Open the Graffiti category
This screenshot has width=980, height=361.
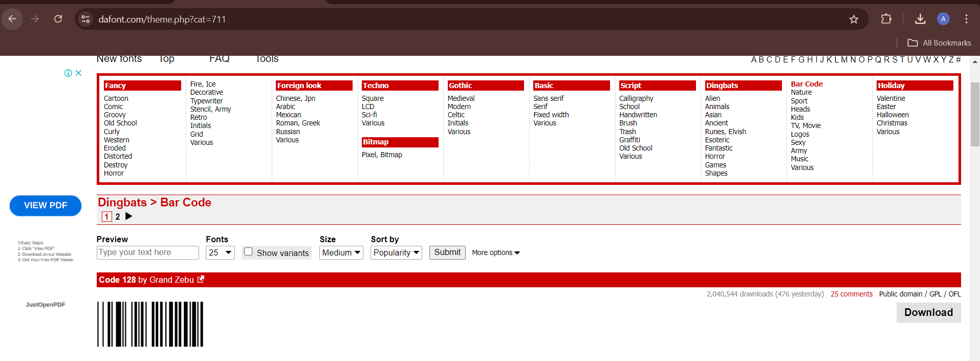tap(629, 140)
